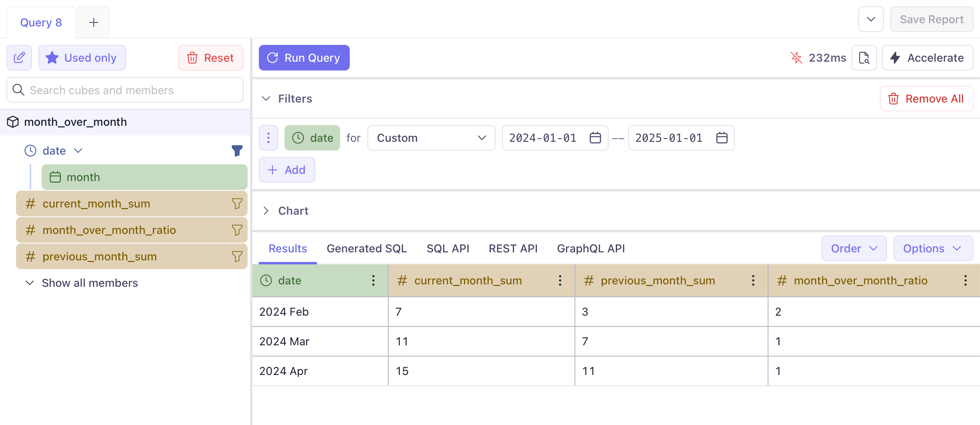Viewport: 980px width, 425px height.
Task: Click filter icon for current_month_sum
Action: (x=237, y=203)
